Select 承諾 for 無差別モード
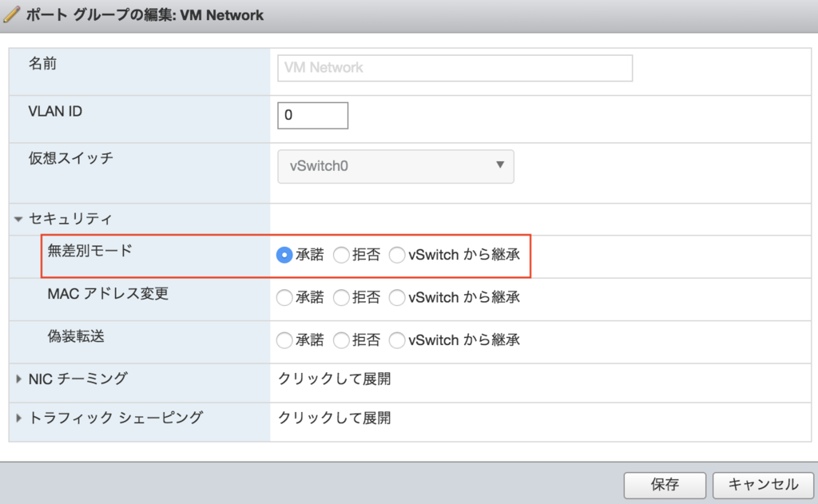This screenshot has width=818, height=504. pos(284,255)
